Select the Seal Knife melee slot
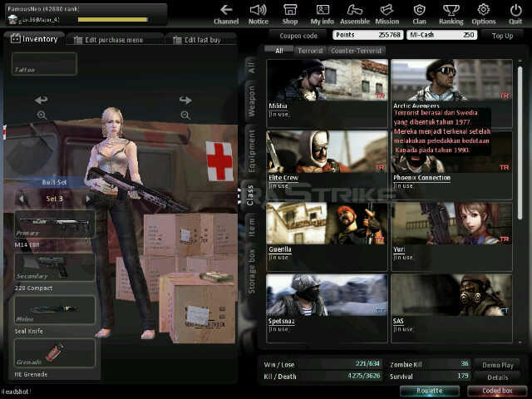Image resolution: width=532 pixels, height=399 pixels. click(55, 310)
